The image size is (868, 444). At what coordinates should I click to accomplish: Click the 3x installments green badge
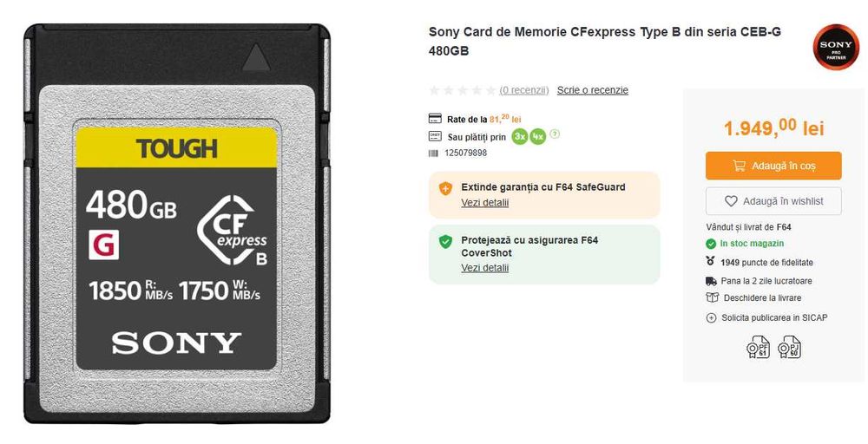pos(520,136)
